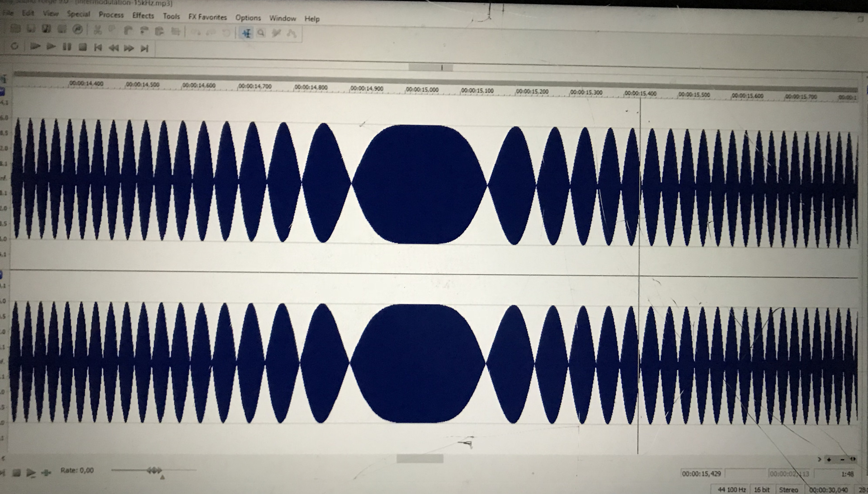Click the Paste toolbar icon
The height and width of the screenshot is (494, 868).
click(x=128, y=30)
